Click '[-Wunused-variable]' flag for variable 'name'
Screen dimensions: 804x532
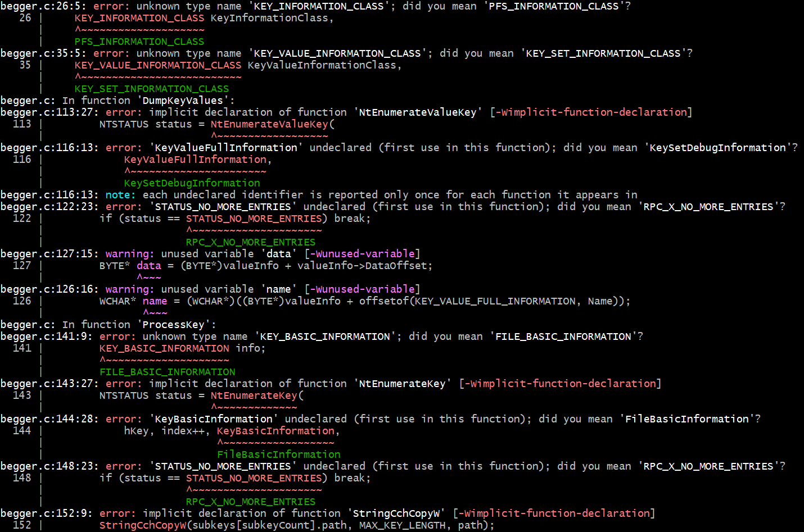(362, 289)
